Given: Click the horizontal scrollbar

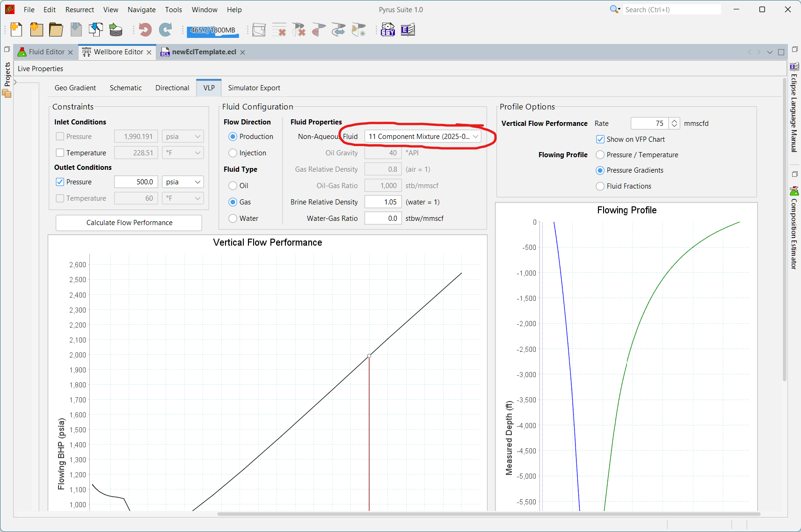Looking at the screenshot, I should 488,514.
